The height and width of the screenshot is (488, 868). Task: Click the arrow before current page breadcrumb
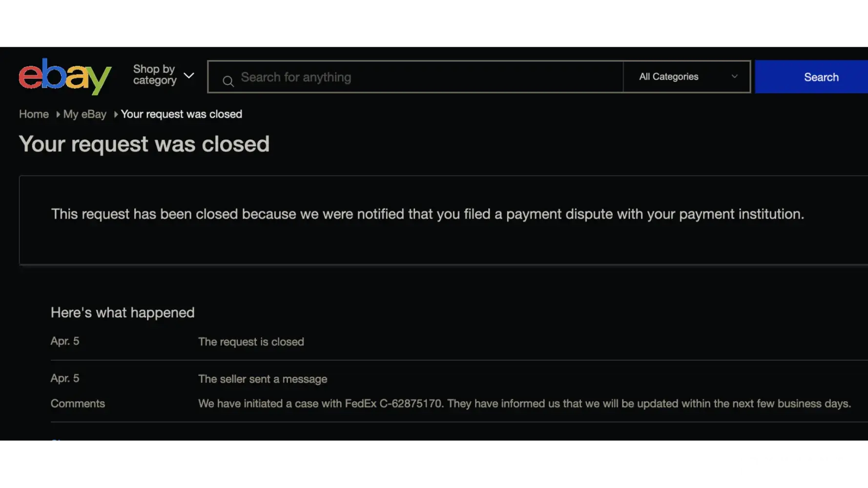116,114
